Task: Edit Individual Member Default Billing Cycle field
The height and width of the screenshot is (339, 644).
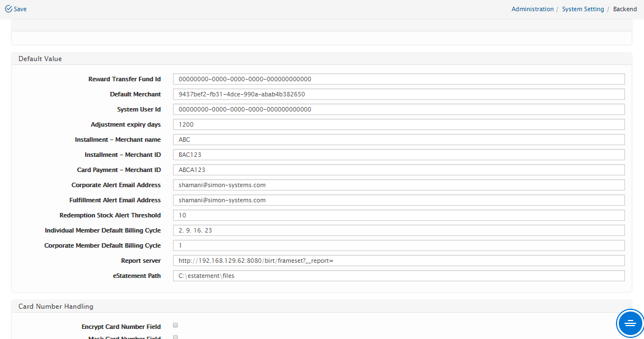Action: tap(398, 230)
